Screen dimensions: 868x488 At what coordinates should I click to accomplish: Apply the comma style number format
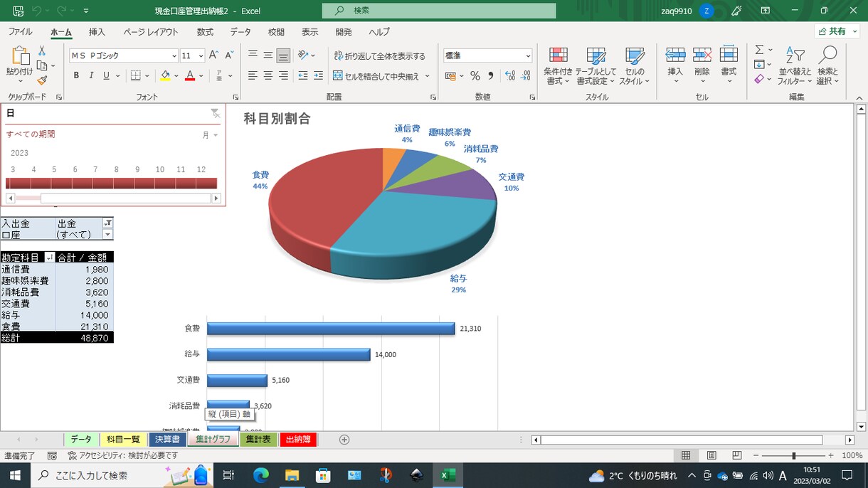tap(491, 76)
